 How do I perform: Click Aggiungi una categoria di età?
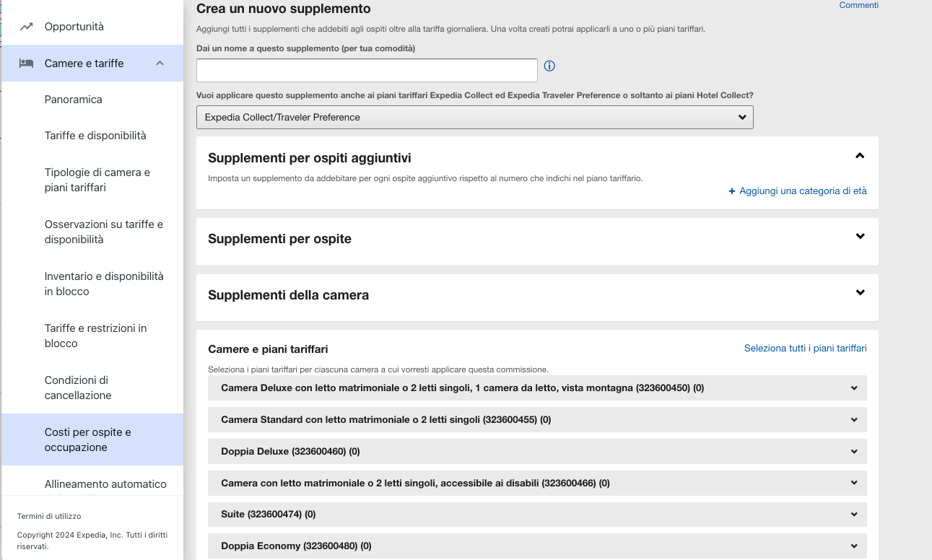point(798,191)
